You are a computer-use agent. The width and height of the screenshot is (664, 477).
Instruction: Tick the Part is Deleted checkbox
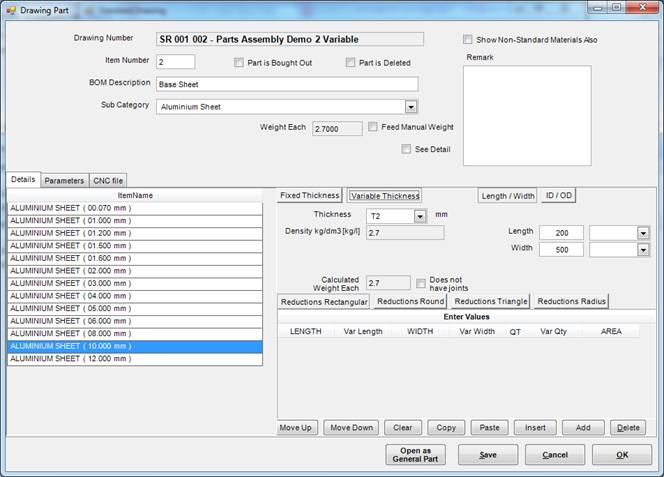coord(351,63)
